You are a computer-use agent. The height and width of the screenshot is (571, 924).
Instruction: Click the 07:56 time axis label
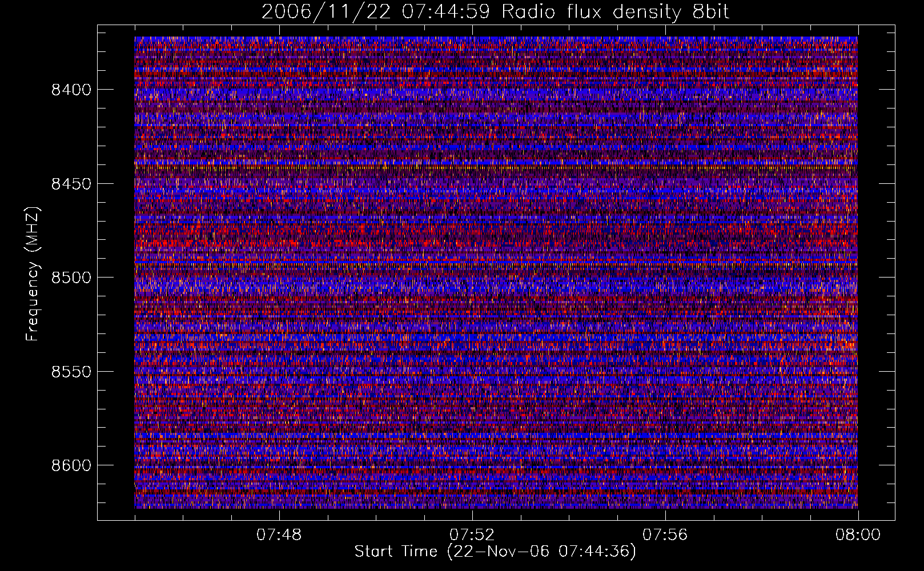(665, 535)
